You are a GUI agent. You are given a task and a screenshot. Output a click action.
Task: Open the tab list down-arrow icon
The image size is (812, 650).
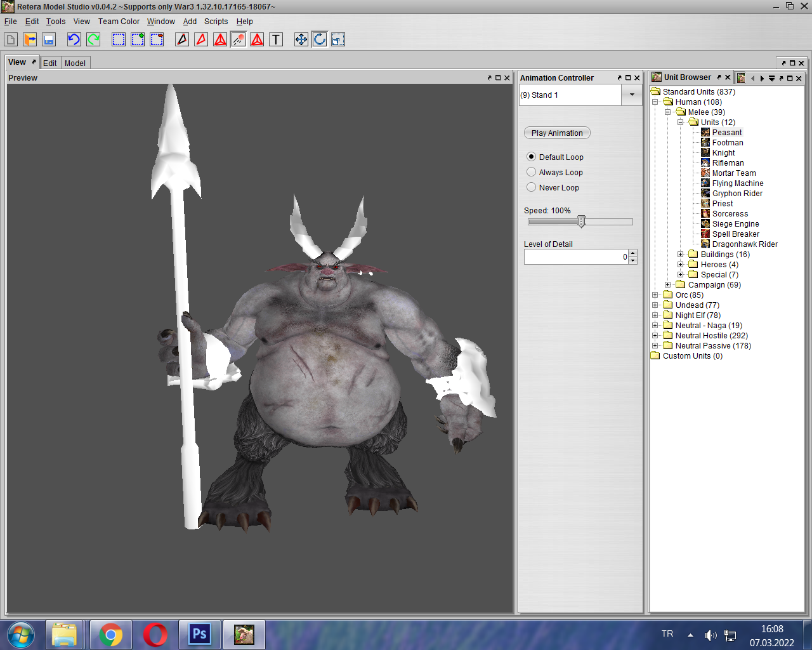click(x=771, y=79)
